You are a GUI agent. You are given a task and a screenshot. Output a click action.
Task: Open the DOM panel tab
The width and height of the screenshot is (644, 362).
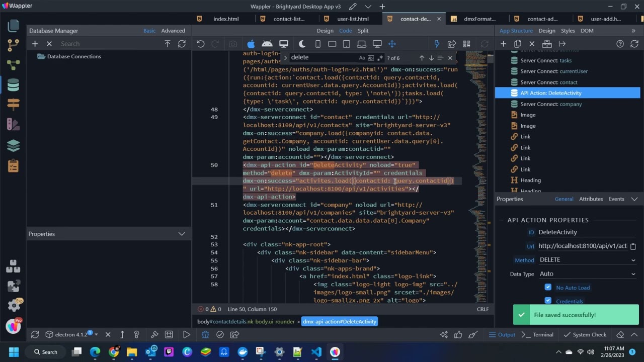(587, 31)
